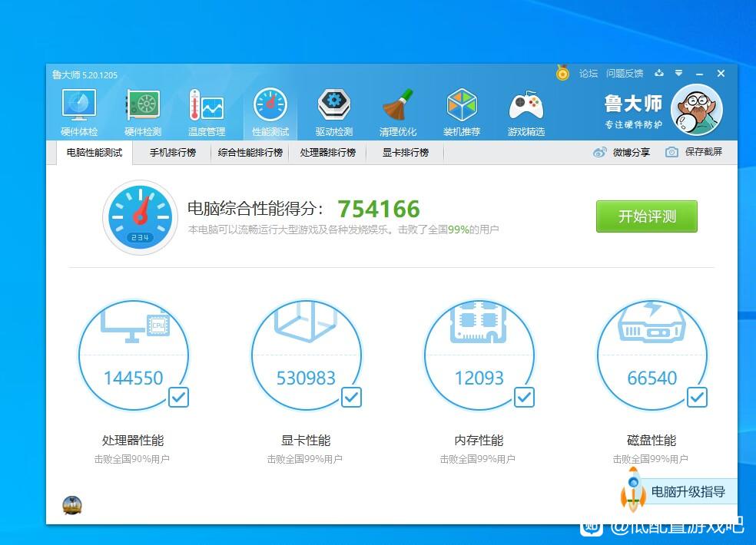Minimize the 鲁大师 window
This screenshot has height=545, width=756.
tap(700, 74)
